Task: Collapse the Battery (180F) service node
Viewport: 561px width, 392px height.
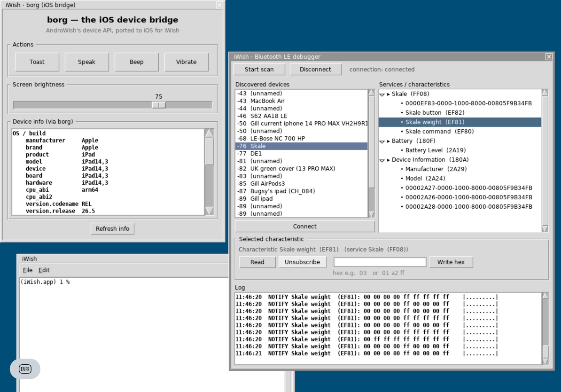Action: 382,141
